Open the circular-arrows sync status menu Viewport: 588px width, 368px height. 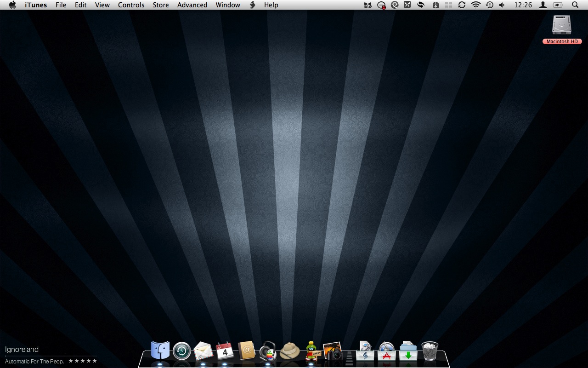462,5
